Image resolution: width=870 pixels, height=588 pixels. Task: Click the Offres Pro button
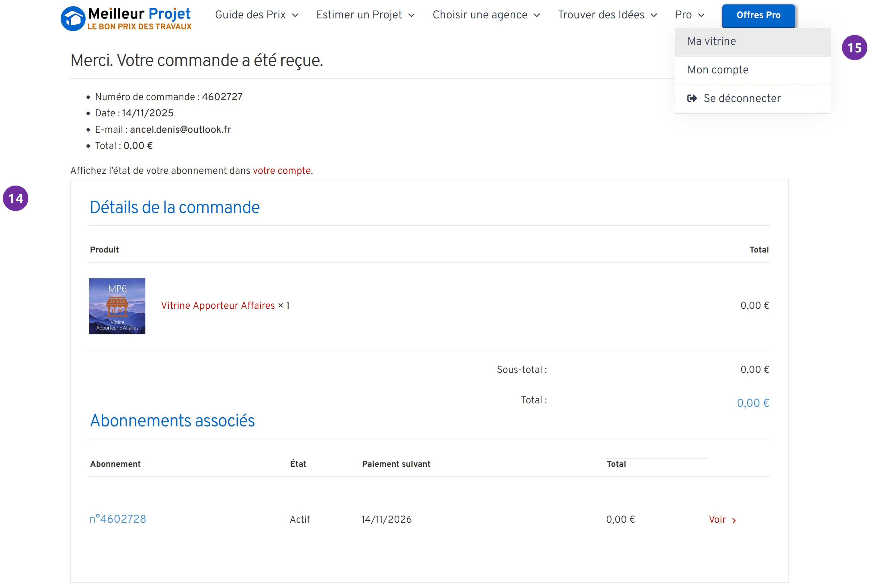[759, 15]
